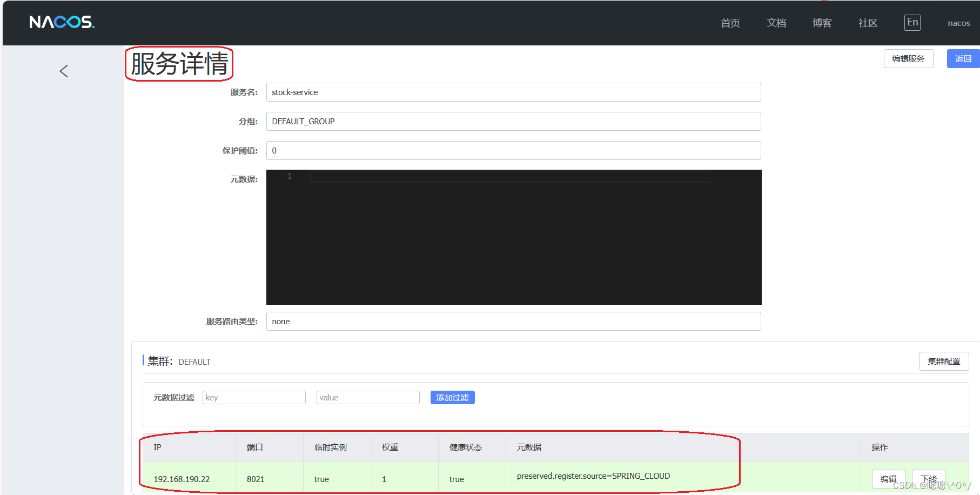Click the 保护阈值 input field
980x495 pixels.
click(x=514, y=150)
